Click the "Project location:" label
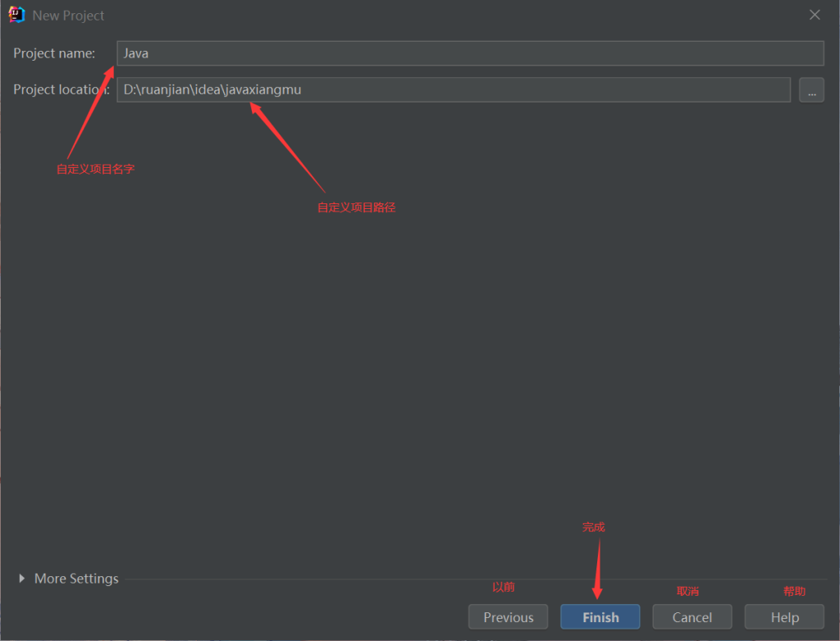The height and width of the screenshot is (641, 840). click(61, 89)
